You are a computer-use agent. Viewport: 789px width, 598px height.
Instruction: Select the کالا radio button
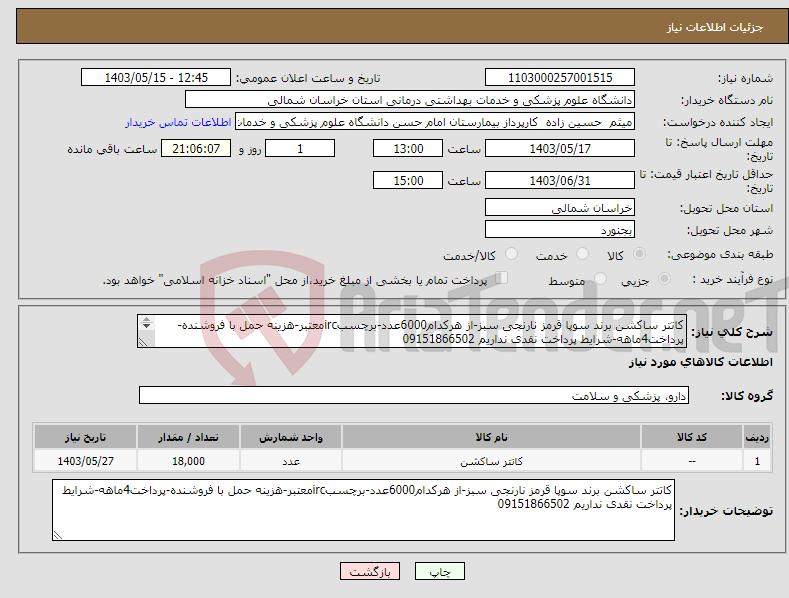point(639,254)
